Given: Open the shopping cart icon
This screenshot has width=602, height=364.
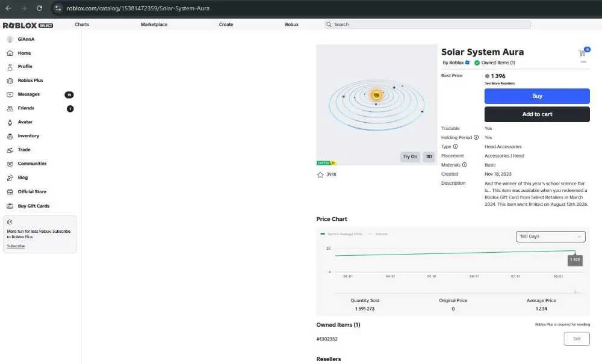Looking at the screenshot, I should click(x=582, y=52).
